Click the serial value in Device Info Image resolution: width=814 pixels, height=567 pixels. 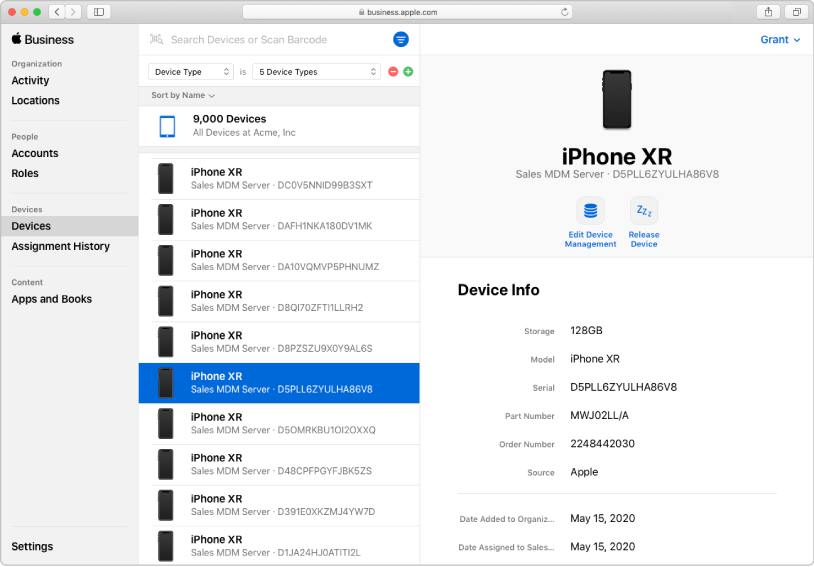click(623, 387)
